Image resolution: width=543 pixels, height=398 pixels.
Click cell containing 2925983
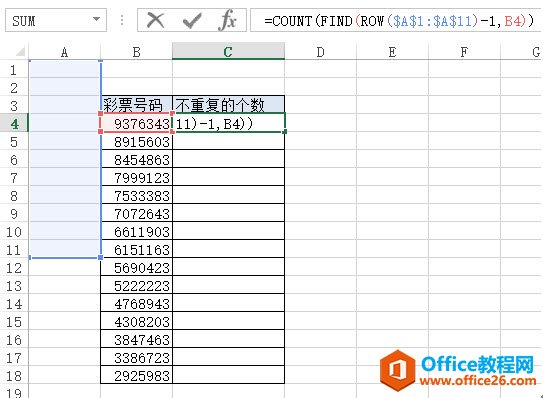click(x=136, y=376)
